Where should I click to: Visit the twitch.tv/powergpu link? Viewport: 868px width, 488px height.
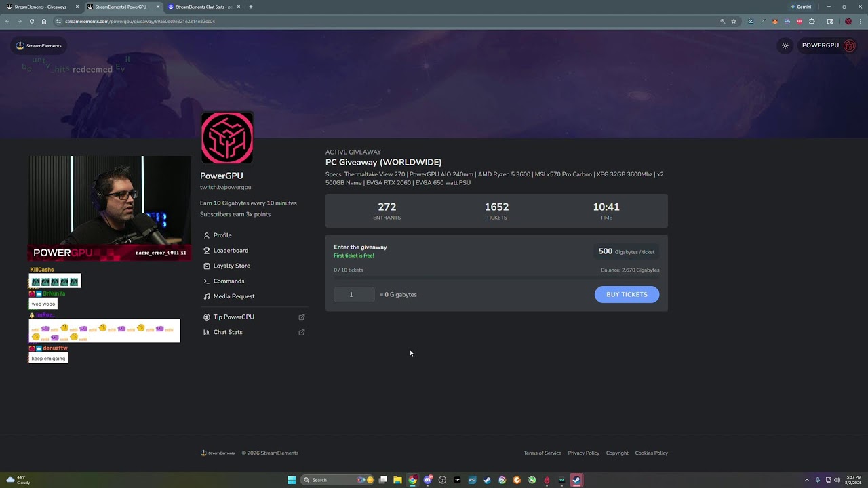coord(225,187)
